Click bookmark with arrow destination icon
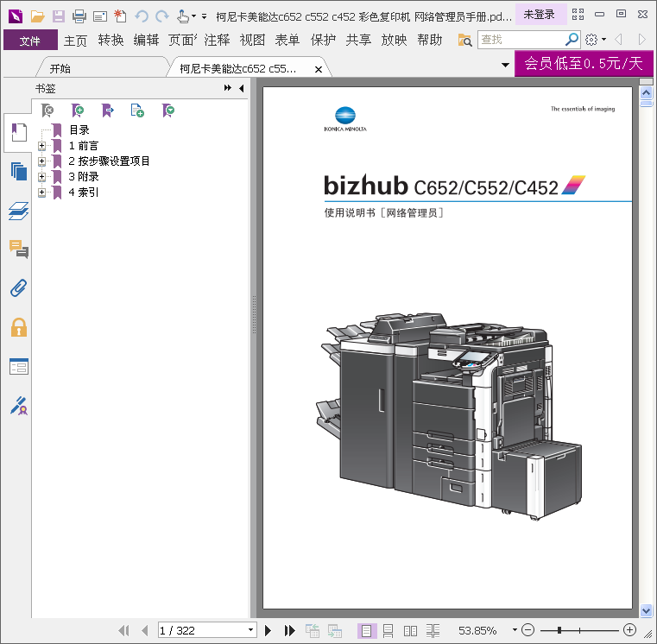 tap(108, 110)
